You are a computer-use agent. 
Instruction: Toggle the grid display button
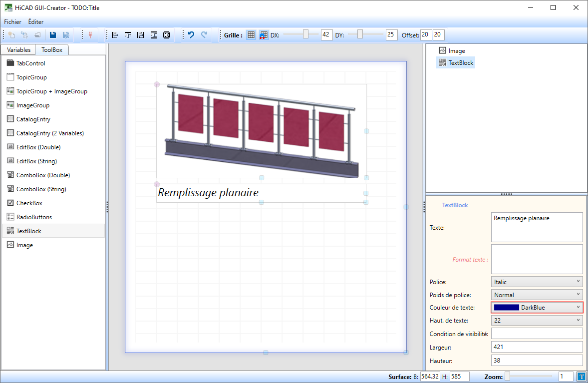251,35
